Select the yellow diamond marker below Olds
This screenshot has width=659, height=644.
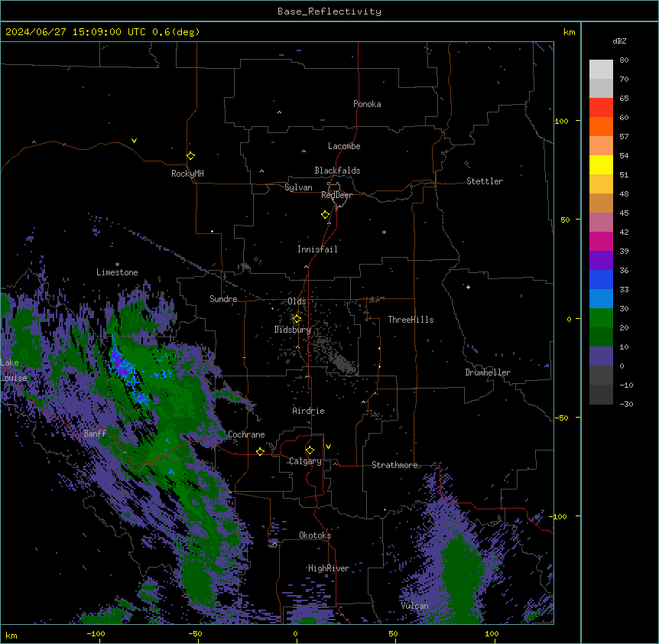(x=297, y=319)
